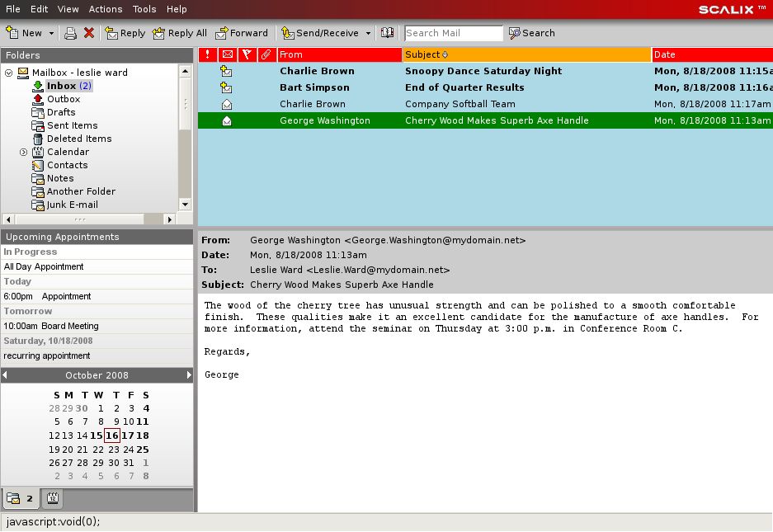This screenshot has height=532, width=773.
Task: Open the New item dropdown arrow
Action: coord(51,34)
